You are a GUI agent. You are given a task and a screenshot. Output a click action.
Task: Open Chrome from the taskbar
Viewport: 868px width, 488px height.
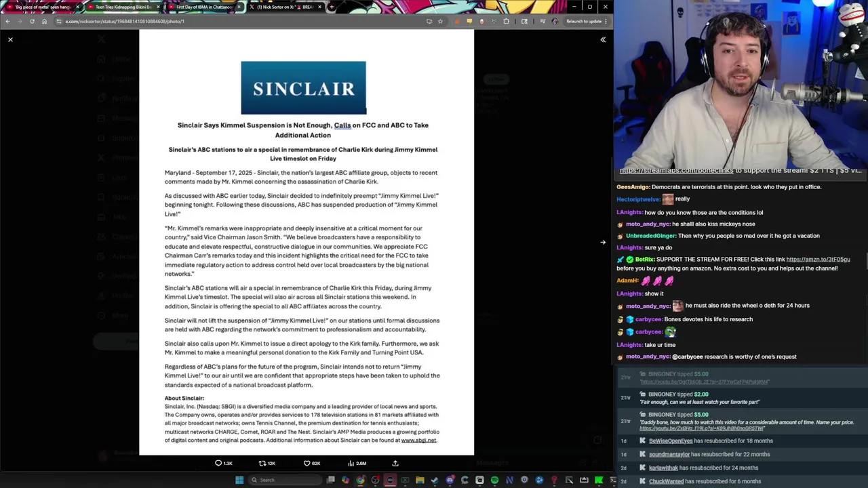(x=360, y=480)
